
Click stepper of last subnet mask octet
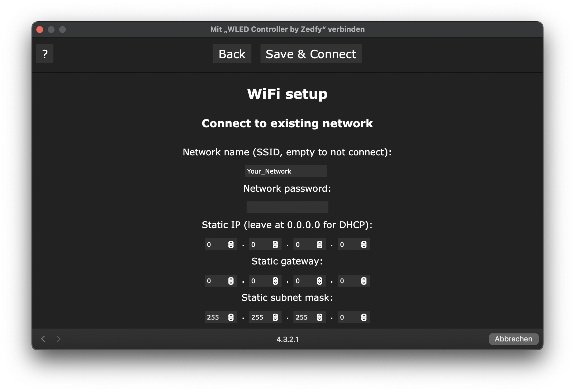(364, 317)
